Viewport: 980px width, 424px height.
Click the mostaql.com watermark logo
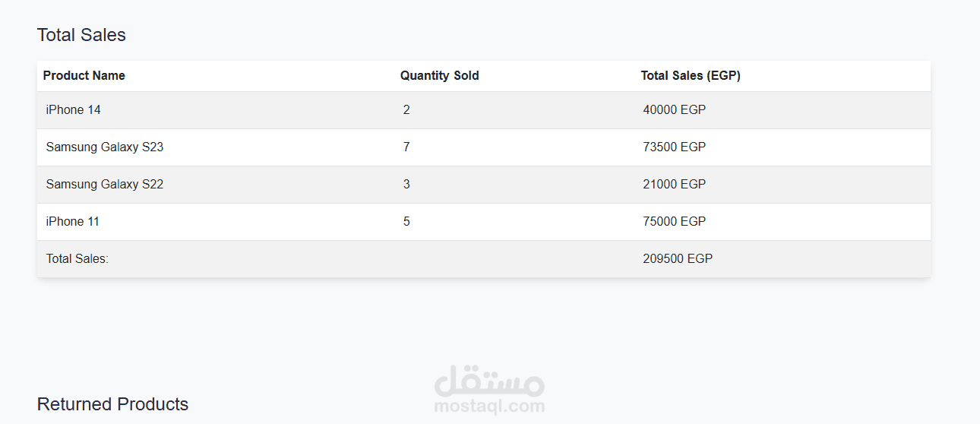pyautogui.click(x=489, y=388)
